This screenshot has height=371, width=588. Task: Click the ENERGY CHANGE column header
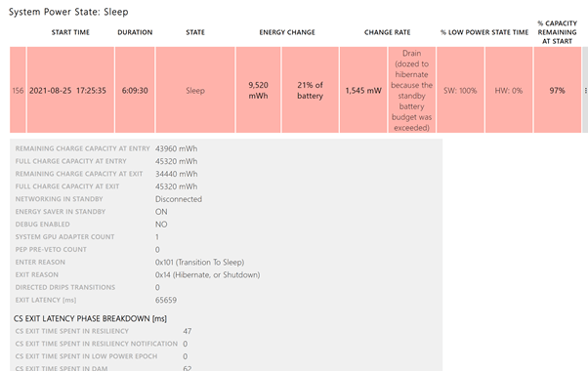click(x=287, y=32)
